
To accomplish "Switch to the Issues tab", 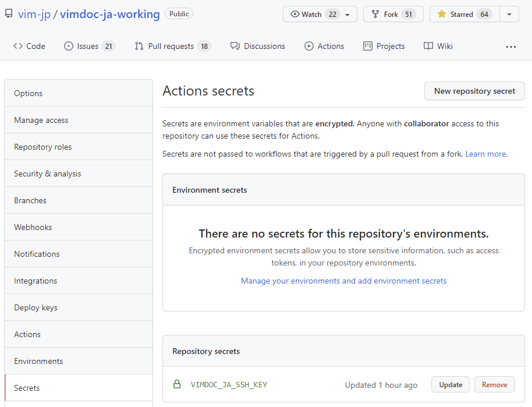I will click(x=90, y=46).
